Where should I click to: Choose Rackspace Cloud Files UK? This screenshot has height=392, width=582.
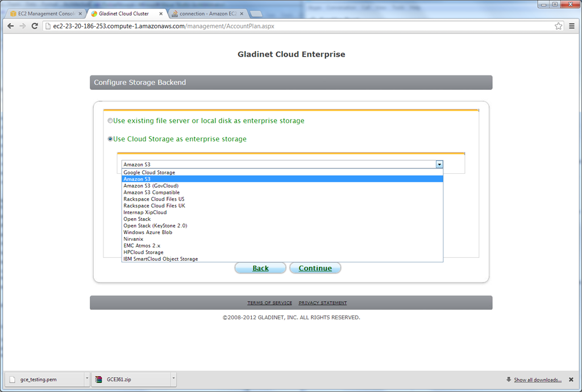(282, 206)
